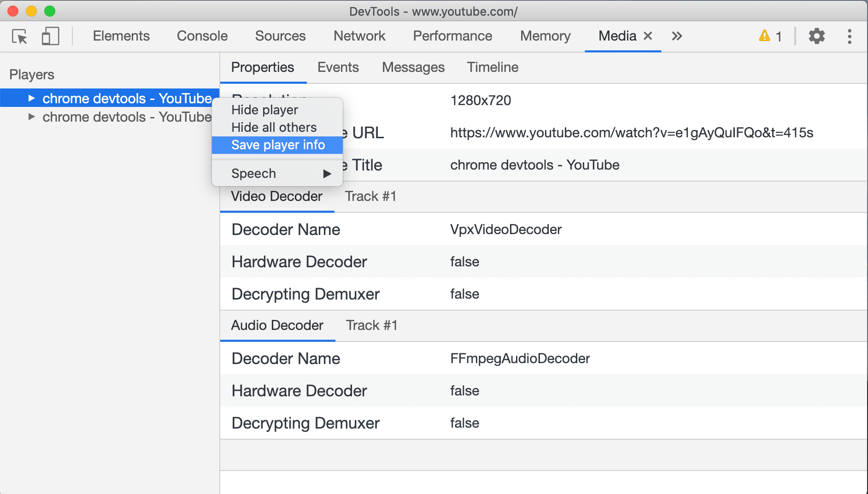Select the inspect element tool
The width and height of the screenshot is (868, 494).
tap(19, 36)
